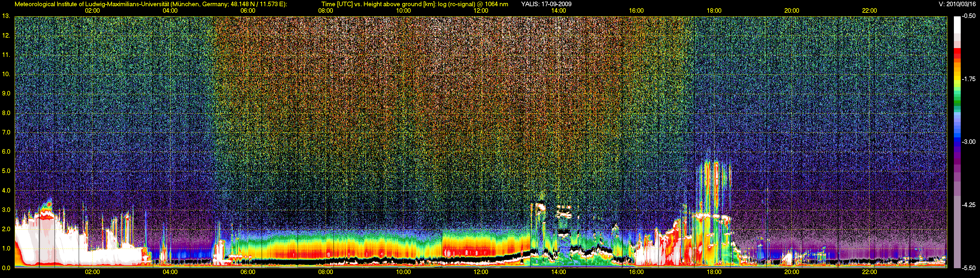Click the -0.50 colorbar value
Image resolution: width=980 pixels, height=278 pixels.
969,16
